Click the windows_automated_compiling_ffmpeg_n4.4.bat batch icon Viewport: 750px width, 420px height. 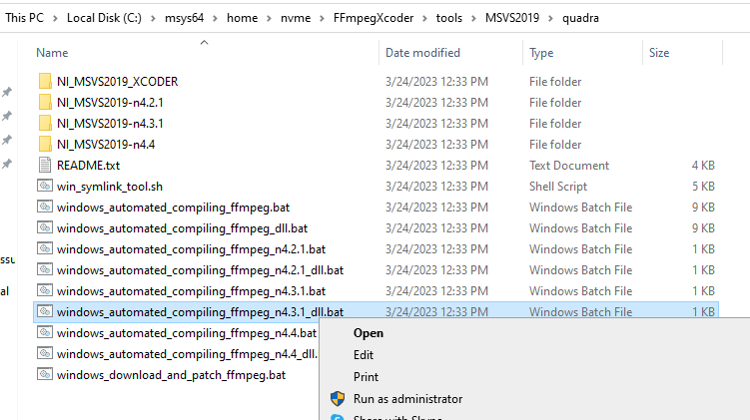(45, 332)
